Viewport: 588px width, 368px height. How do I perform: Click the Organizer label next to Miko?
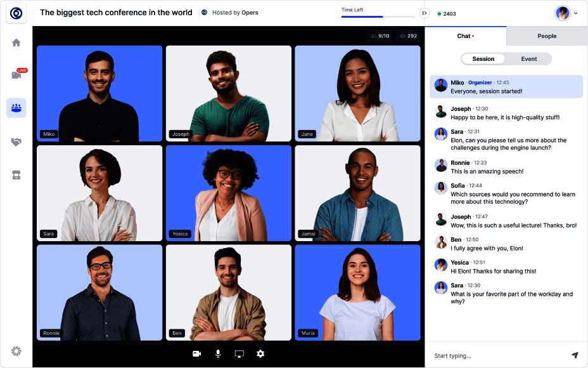[480, 82]
